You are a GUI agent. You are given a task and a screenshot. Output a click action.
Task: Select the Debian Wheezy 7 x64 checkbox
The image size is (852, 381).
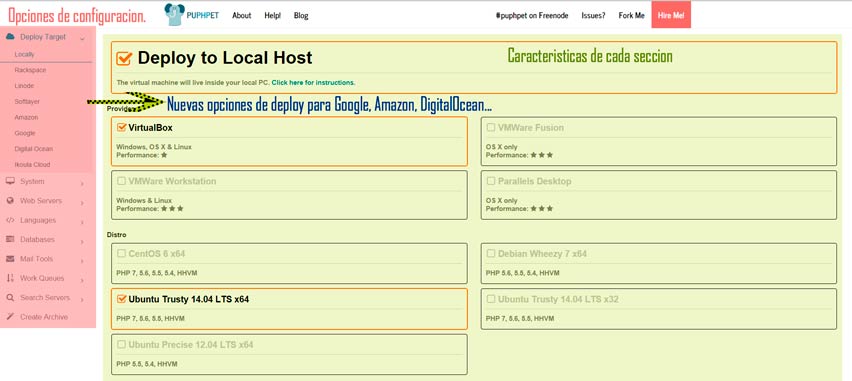pos(491,253)
